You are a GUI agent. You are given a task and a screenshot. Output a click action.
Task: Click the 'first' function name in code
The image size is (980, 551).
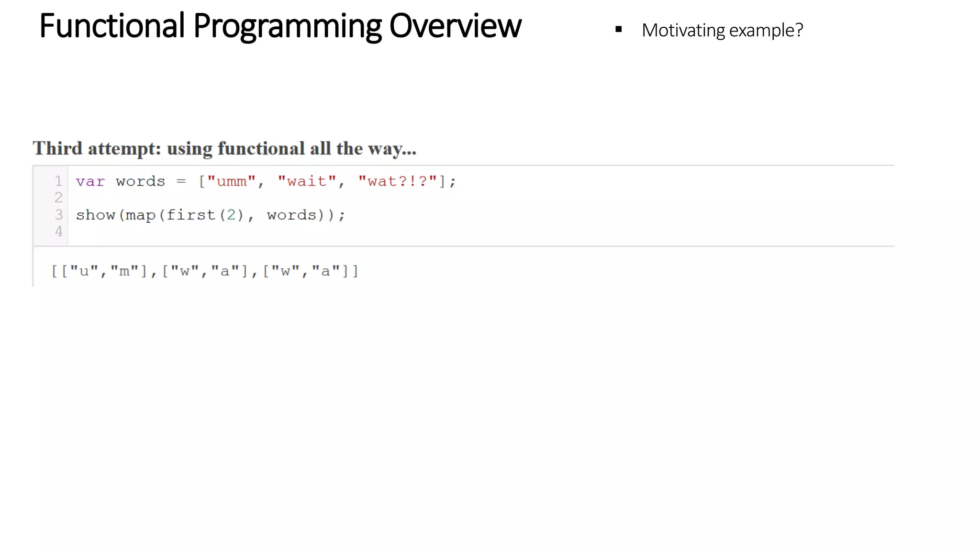[190, 215]
